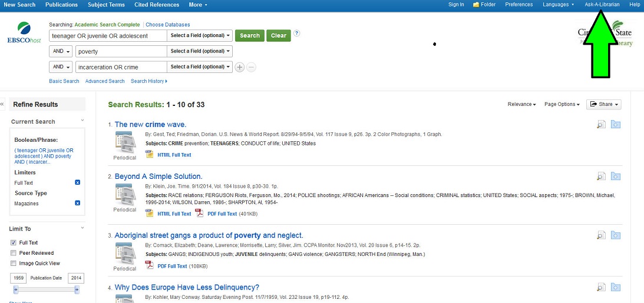
Task: Open first row Select a Field dropdown
Action: click(200, 36)
